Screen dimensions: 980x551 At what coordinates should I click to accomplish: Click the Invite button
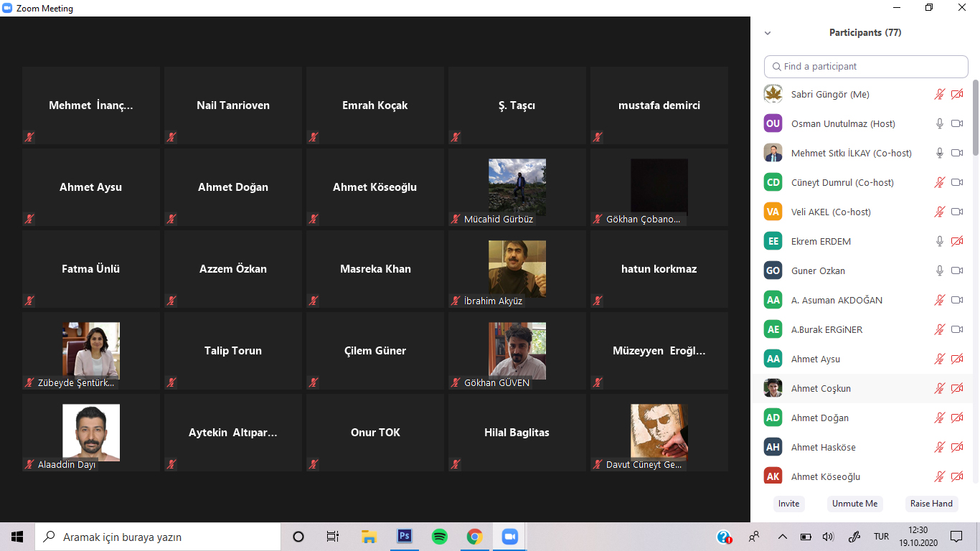click(788, 504)
